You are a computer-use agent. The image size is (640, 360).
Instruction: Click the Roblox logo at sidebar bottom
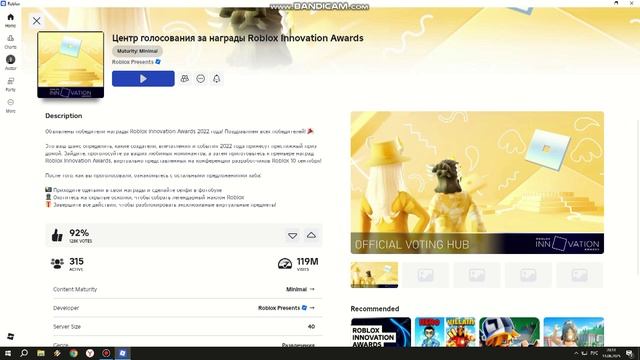click(x=11, y=336)
